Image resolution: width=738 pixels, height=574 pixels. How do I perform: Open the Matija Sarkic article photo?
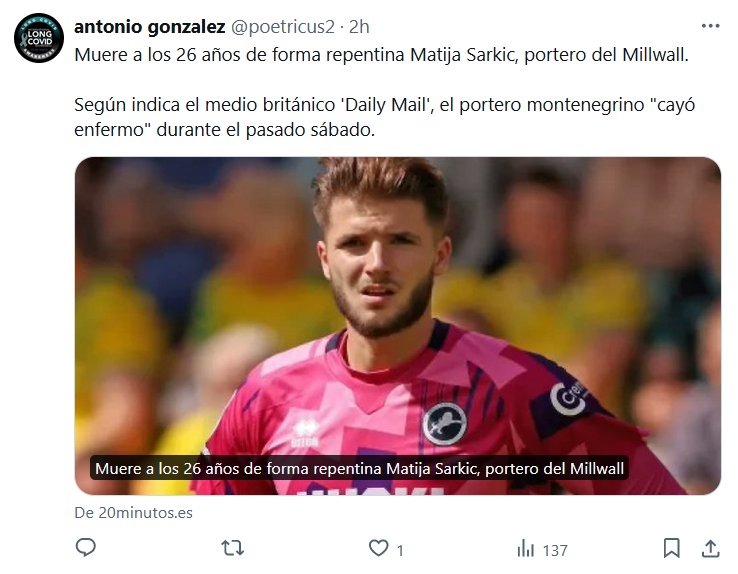(x=397, y=300)
